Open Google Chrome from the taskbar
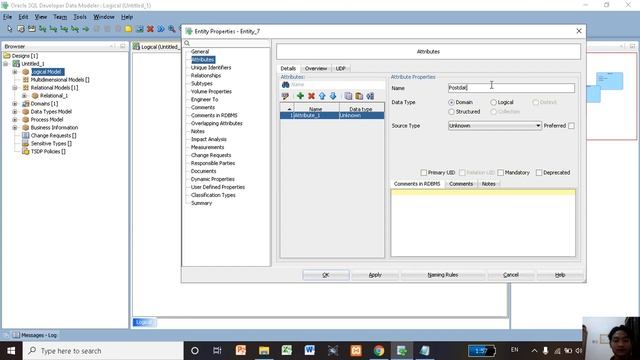Viewport: 640px width, 360px height. pos(379,350)
